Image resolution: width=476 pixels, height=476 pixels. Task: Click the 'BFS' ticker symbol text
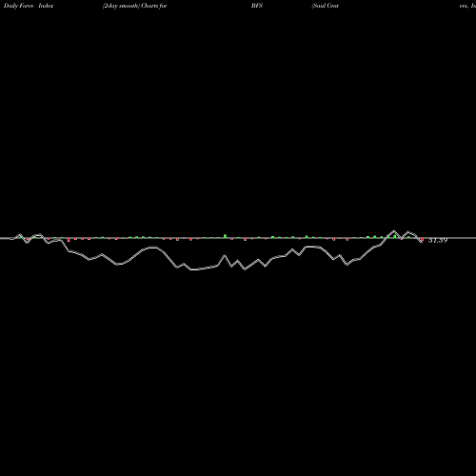(257, 6)
